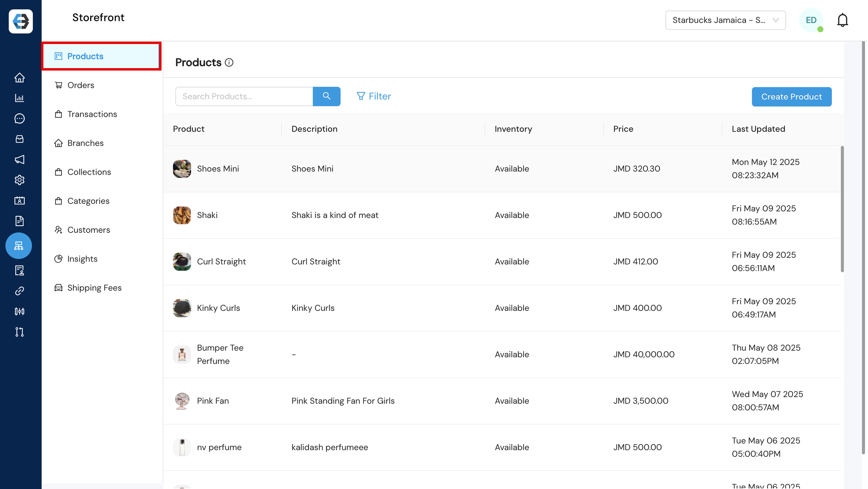Open the Shoes Mini product row
868x489 pixels.
point(218,169)
